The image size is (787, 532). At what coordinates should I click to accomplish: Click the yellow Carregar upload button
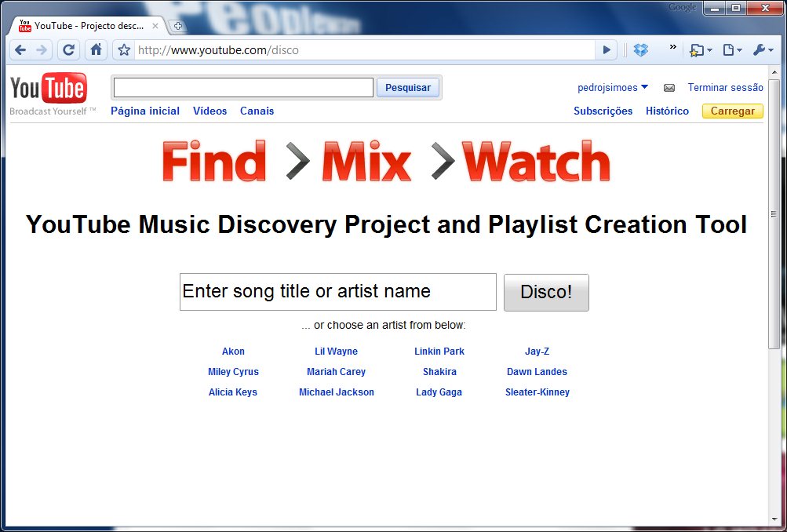pyautogui.click(x=732, y=111)
